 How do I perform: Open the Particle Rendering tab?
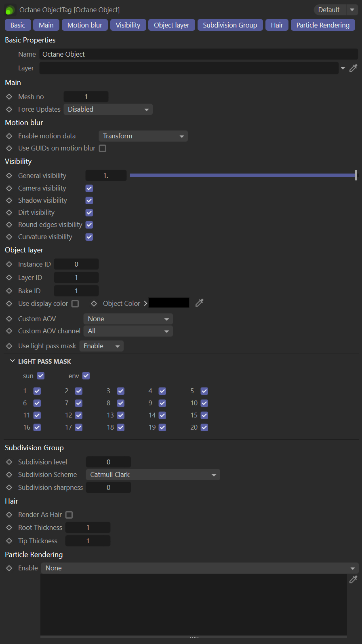click(x=322, y=25)
